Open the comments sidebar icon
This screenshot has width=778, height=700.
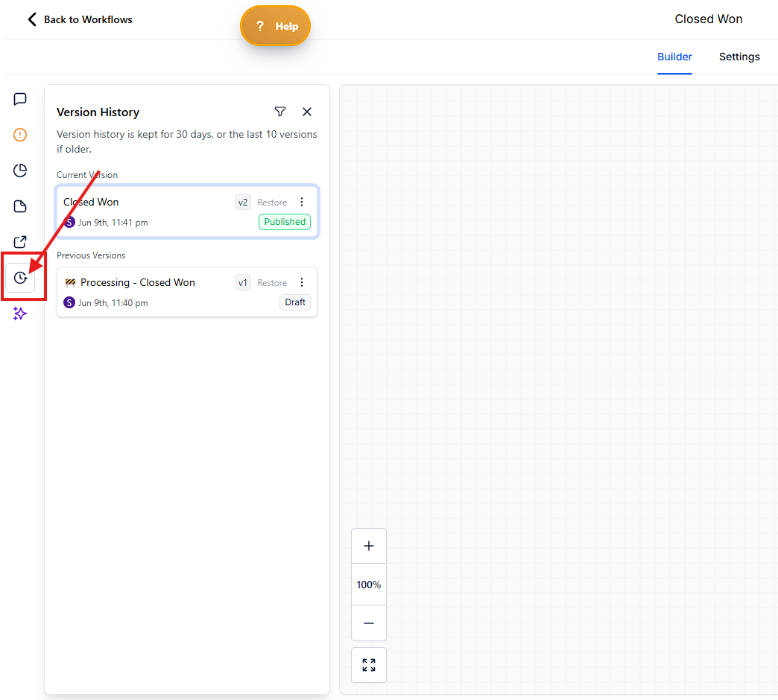[x=20, y=99]
